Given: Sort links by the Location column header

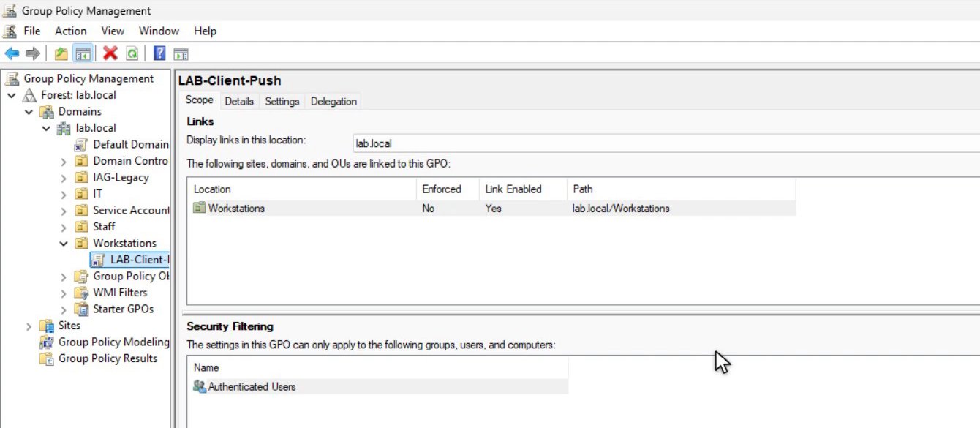Looking at the screenshot, I should coord(301,189).
